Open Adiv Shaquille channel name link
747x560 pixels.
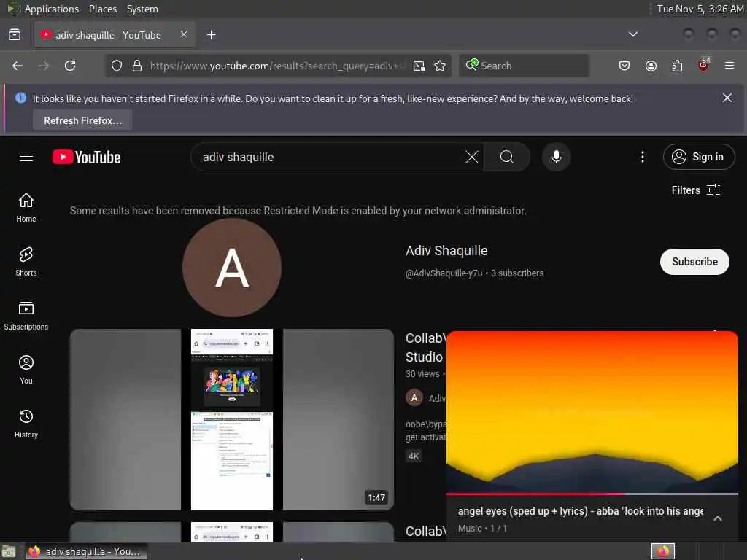(446, 251)
